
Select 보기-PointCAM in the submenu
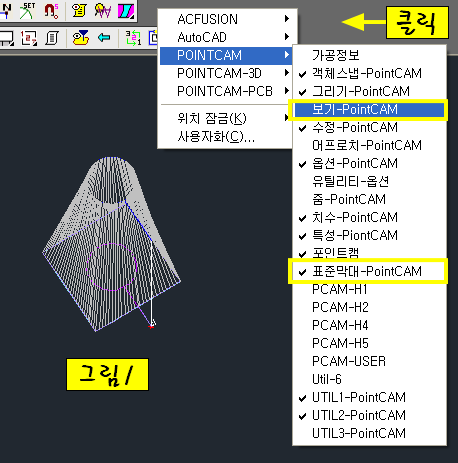pos(369,109)
